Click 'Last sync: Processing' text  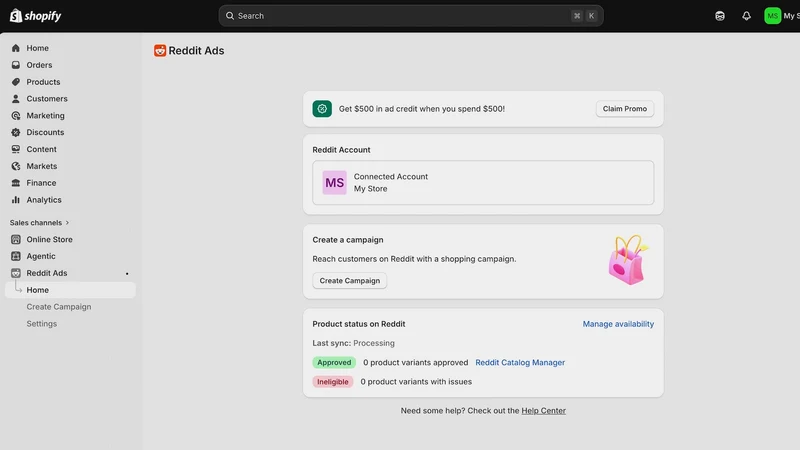click(x=354, y=343)
